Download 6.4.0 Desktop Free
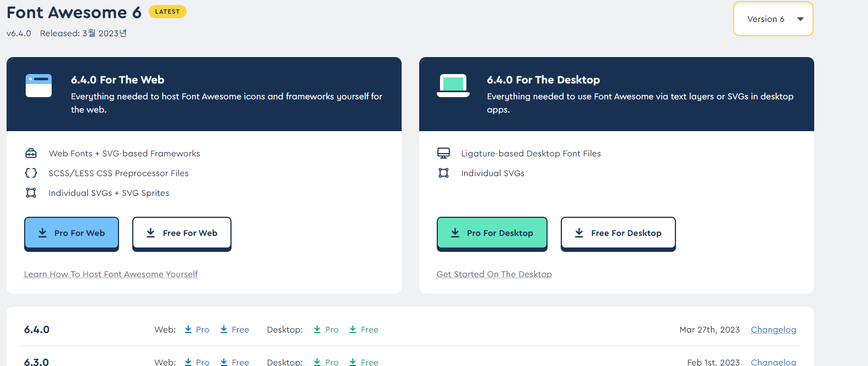The height and width of the screenshot is (366, 868). [x=364, y=330]
